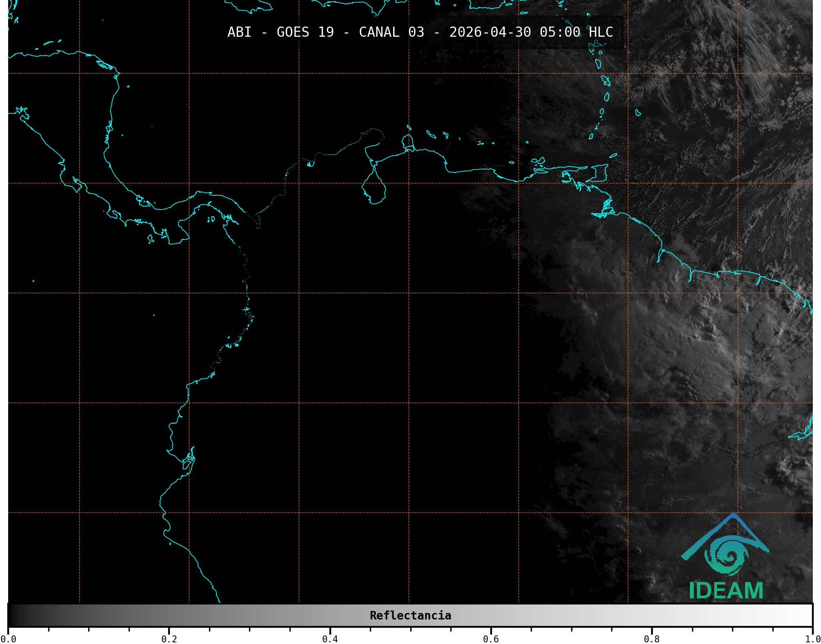Click the 0.8 colorbar tick label

click(652, 639)
